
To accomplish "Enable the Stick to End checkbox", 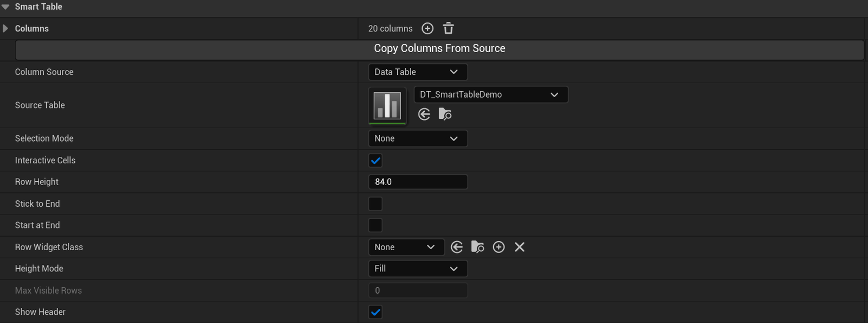I will pyautogui.click(x=375, y=204).
